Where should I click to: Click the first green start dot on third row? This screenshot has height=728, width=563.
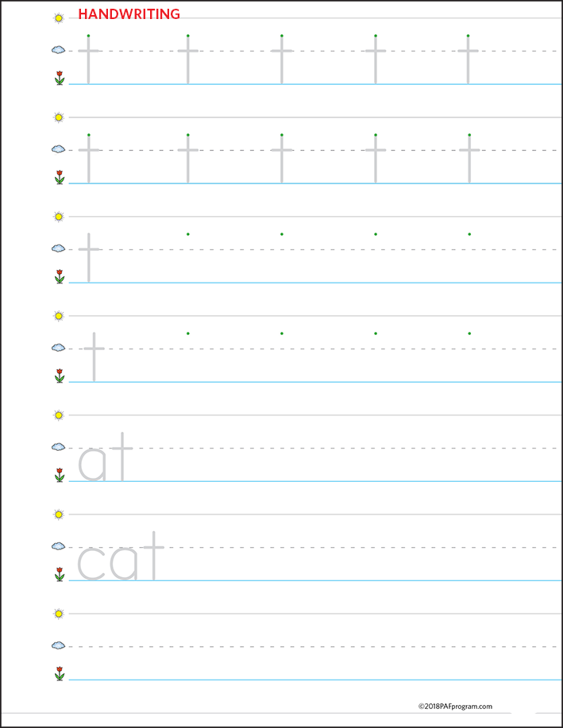187,234
